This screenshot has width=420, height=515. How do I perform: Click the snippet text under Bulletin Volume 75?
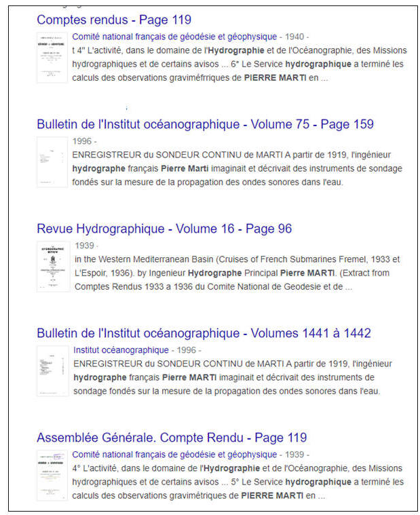[237, 168]
